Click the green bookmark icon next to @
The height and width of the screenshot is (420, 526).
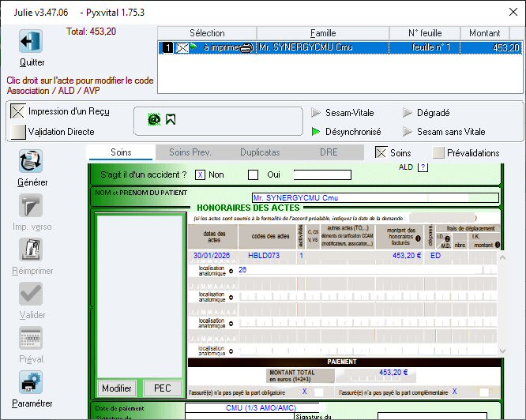click(170, 119)
